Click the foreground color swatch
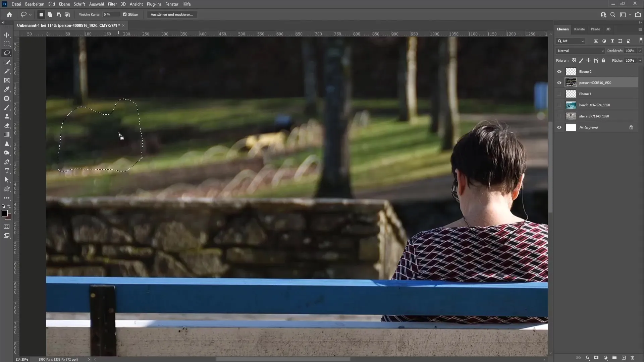644x362 pixels. 4,213
